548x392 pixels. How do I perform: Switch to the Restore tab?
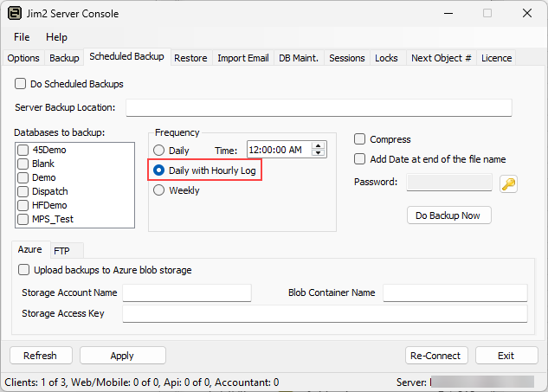(190, 58)
